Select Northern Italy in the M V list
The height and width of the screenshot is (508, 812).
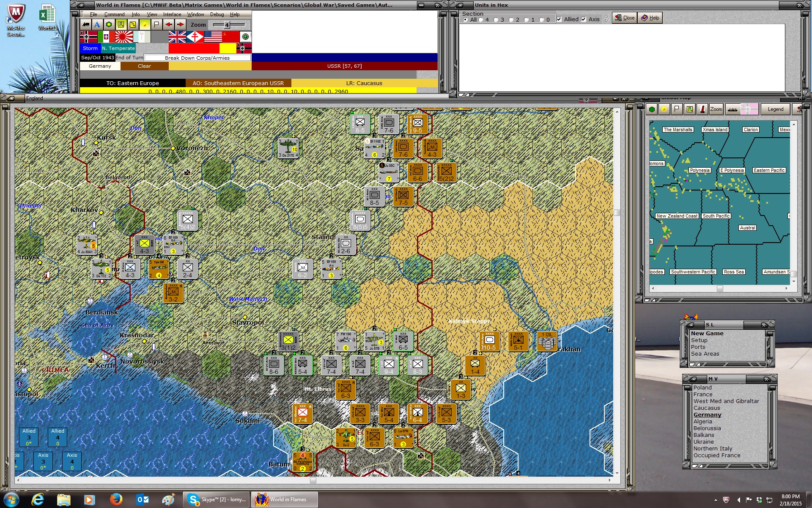713,449
